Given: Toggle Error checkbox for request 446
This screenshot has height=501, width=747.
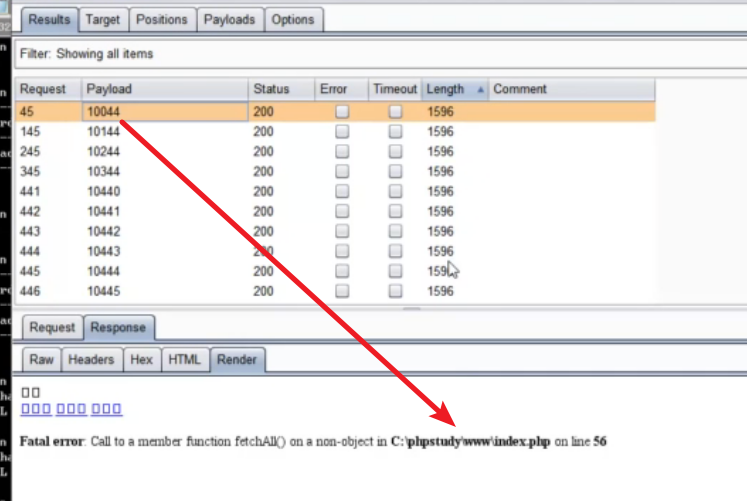Looking at the screenshot, I should pyautogui.click(x=342, y=291).
